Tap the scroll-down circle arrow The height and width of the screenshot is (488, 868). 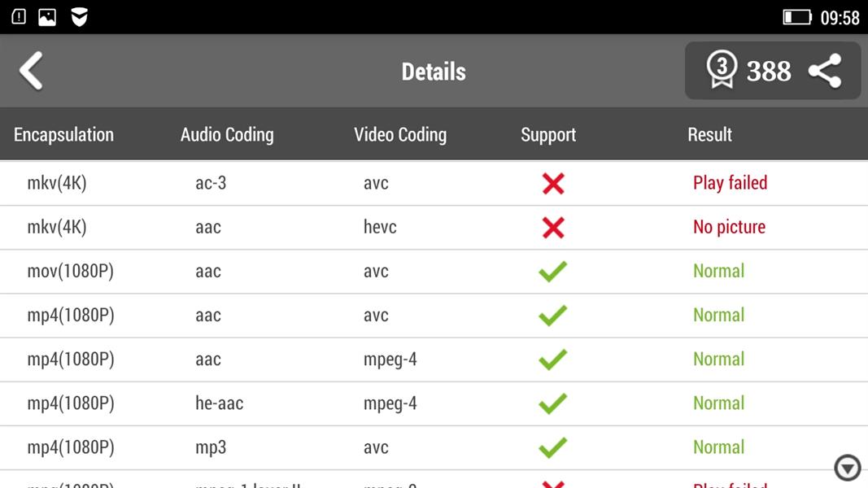[847, 468]
